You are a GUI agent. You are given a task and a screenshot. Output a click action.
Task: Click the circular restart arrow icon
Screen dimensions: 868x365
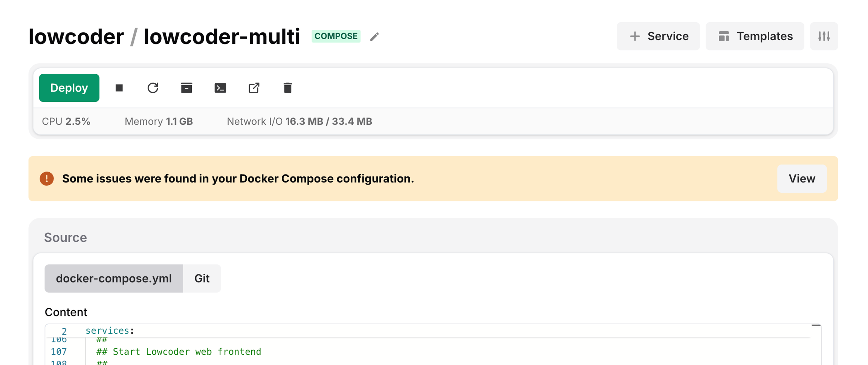pyautogui.click(x=153, y=88)
